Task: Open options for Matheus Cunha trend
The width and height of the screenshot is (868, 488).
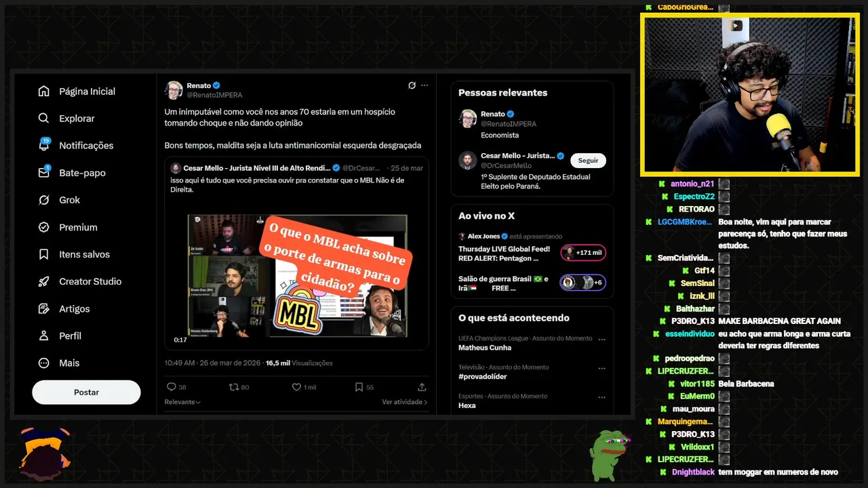Action: click(601, 339)
